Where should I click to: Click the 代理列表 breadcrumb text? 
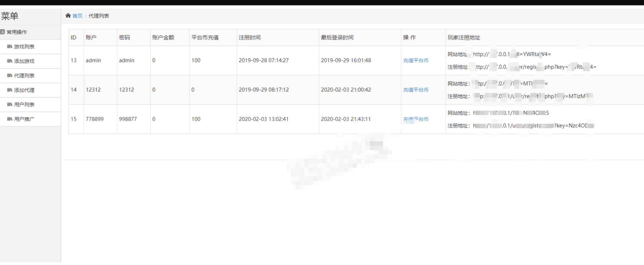(99, 16)
